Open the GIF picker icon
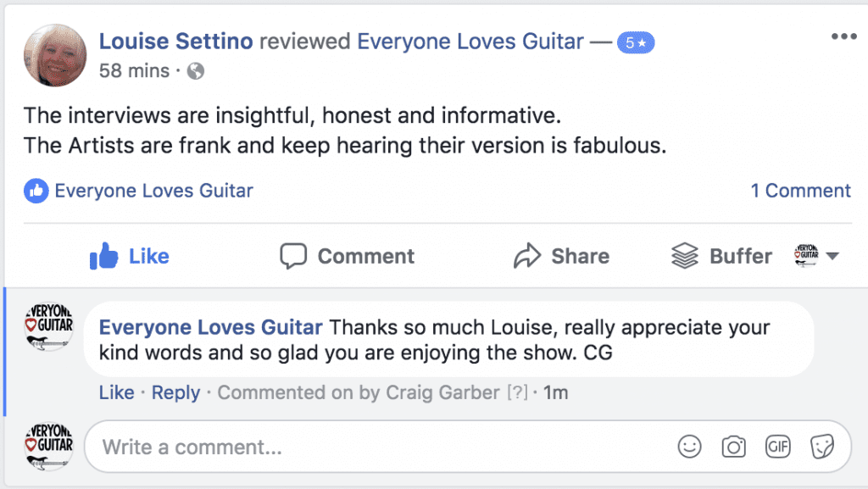Screen dimensions: 868x489 coord(777,447)
